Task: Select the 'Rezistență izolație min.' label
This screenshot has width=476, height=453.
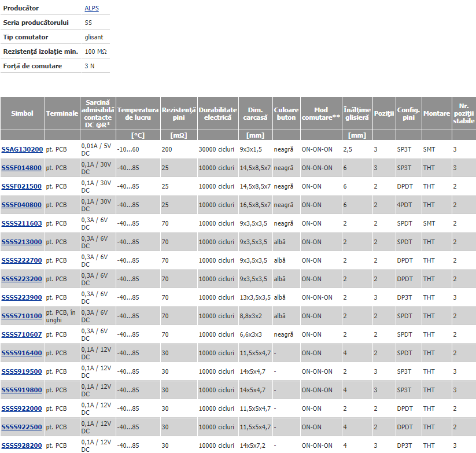Action: (x=40, y=52)
